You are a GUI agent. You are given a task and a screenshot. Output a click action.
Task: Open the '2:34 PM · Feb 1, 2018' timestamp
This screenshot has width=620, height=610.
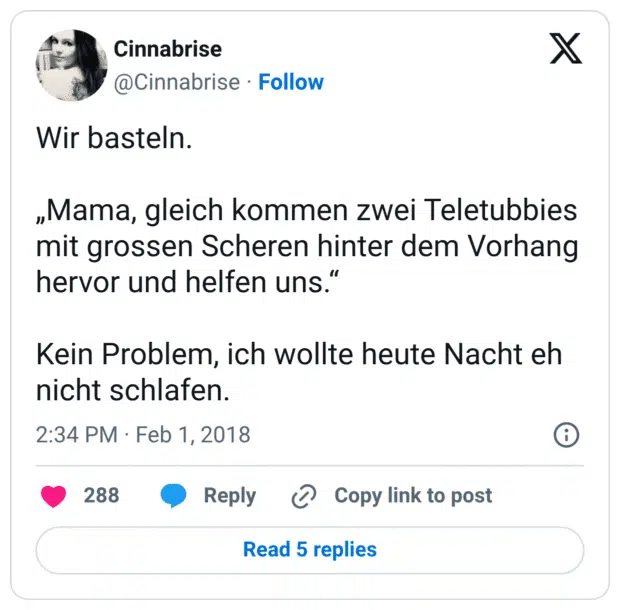click(x=143, y=435)
